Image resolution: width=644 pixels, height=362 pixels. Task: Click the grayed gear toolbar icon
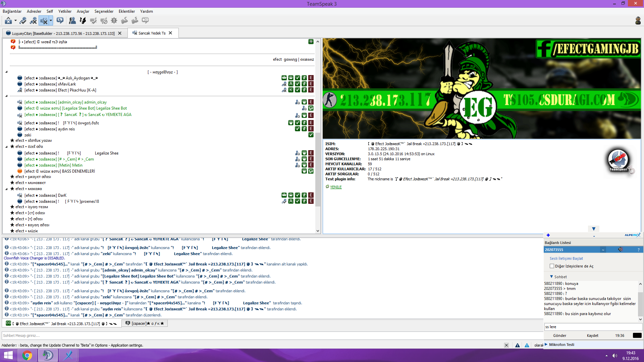pyautogui.click(x=114, y=21)
